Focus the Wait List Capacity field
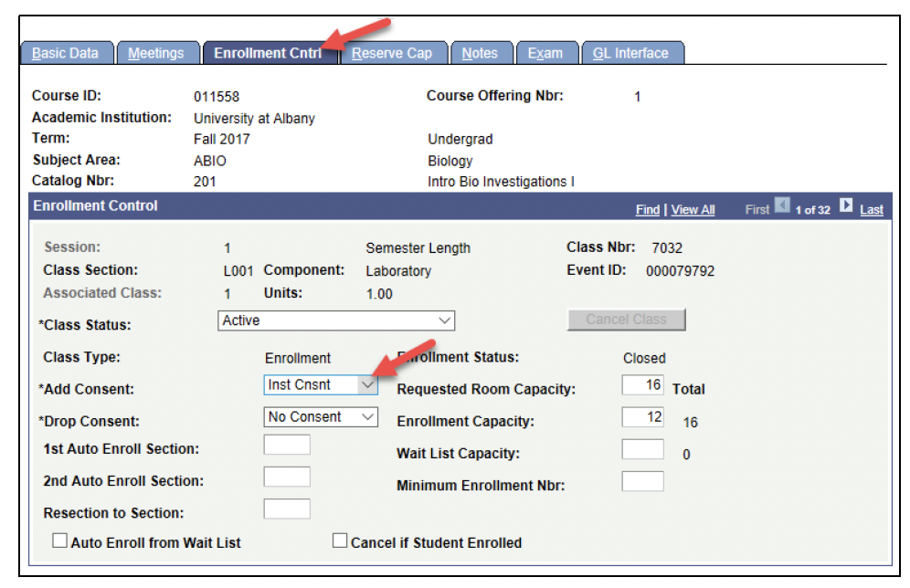910x588 pixels. click(x=642, y=449)
